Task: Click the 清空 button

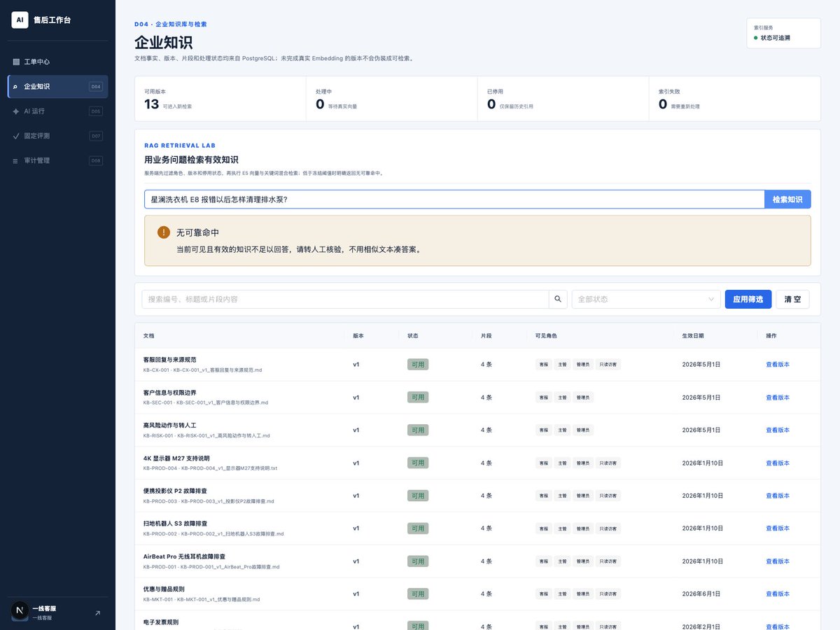Action: click(793, 299)
